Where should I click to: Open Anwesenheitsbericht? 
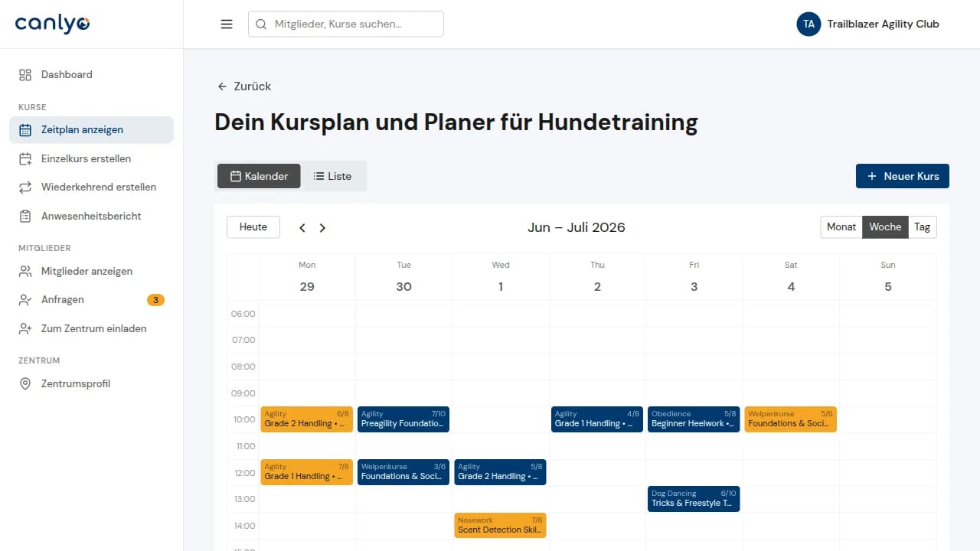pos(91,216)
